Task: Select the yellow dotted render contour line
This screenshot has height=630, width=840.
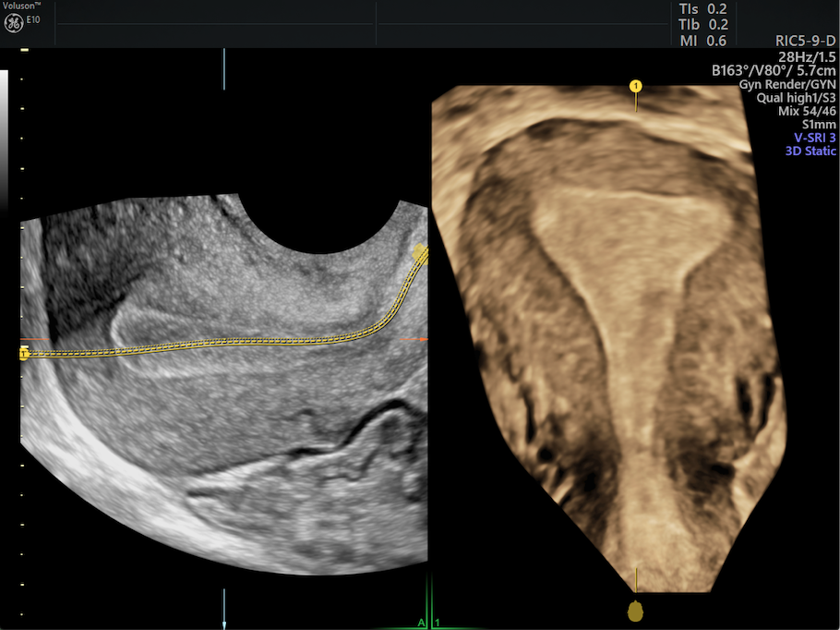Action: tap(231, 343)
